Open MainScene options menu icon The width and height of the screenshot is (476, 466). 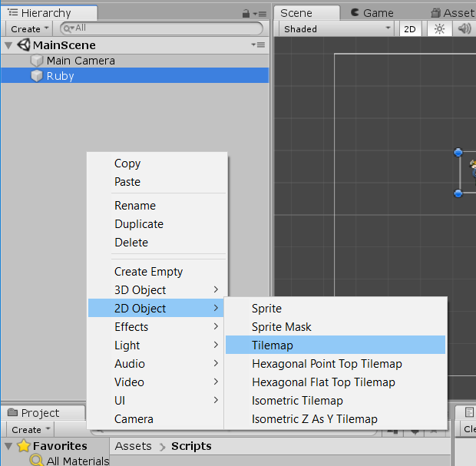[257, 45]
